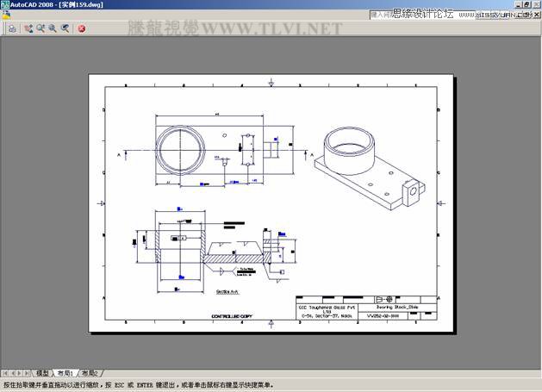Advance to next layout tab using arrow

[x=20, y=373]
